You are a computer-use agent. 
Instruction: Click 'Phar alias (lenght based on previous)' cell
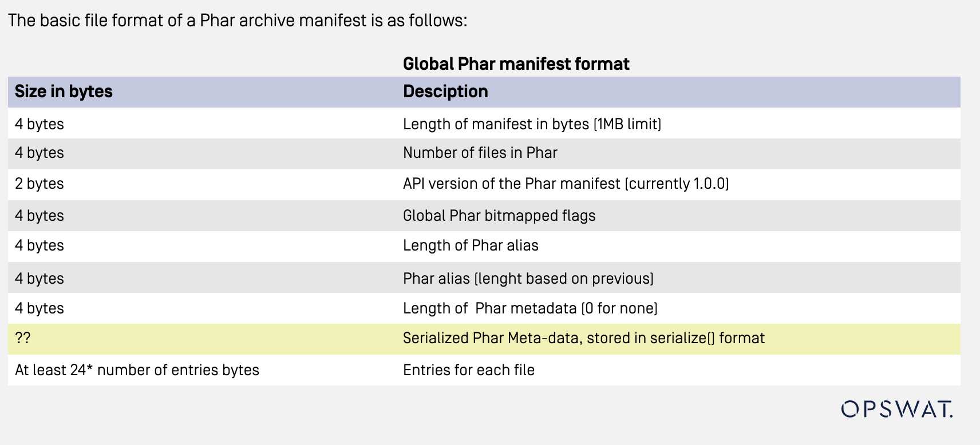528,279
